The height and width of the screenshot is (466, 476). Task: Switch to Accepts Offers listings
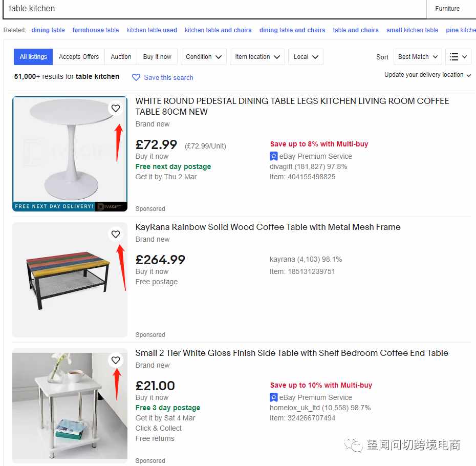coord(79,57)
